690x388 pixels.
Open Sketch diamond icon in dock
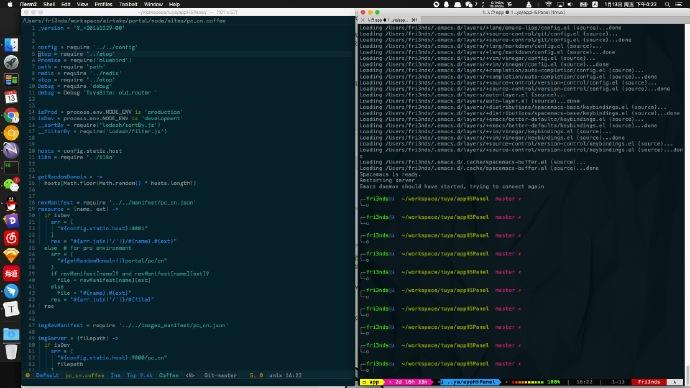pyautogui.click(x=11, y=256)
